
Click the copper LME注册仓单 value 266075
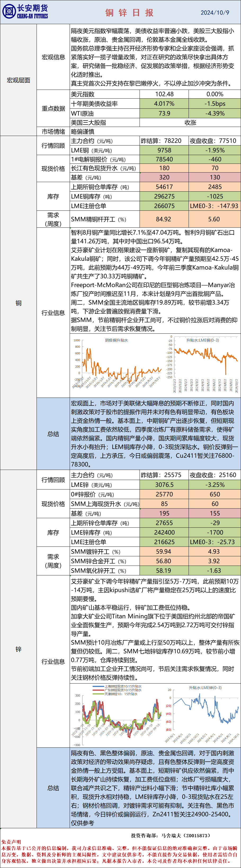pyautogui.click(x=164, y=206)
